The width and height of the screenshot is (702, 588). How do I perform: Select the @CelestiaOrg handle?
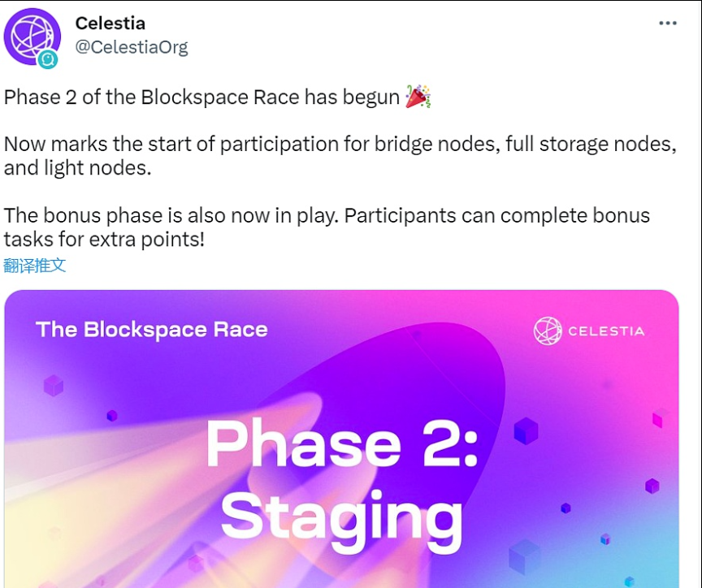(x=131, y=47)
